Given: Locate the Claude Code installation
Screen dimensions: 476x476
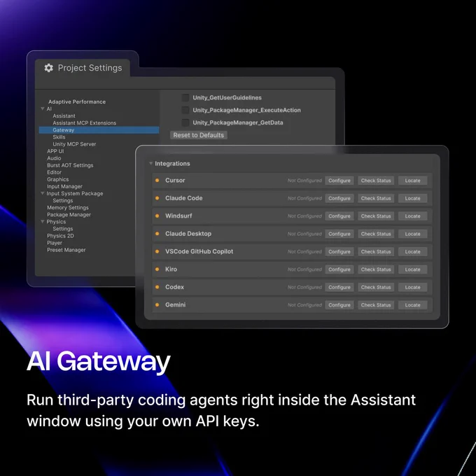Looking at the screenshot, I should coord(412,198).
